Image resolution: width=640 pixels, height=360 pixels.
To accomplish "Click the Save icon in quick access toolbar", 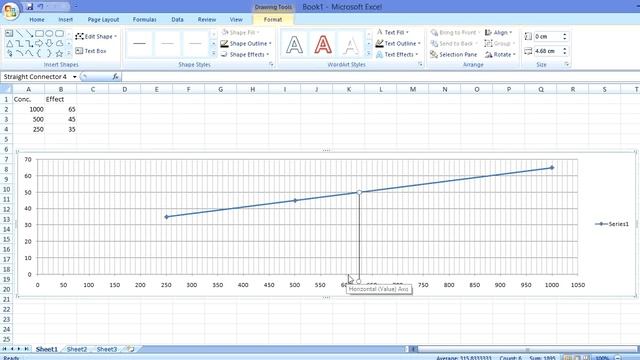I will 30,7.
